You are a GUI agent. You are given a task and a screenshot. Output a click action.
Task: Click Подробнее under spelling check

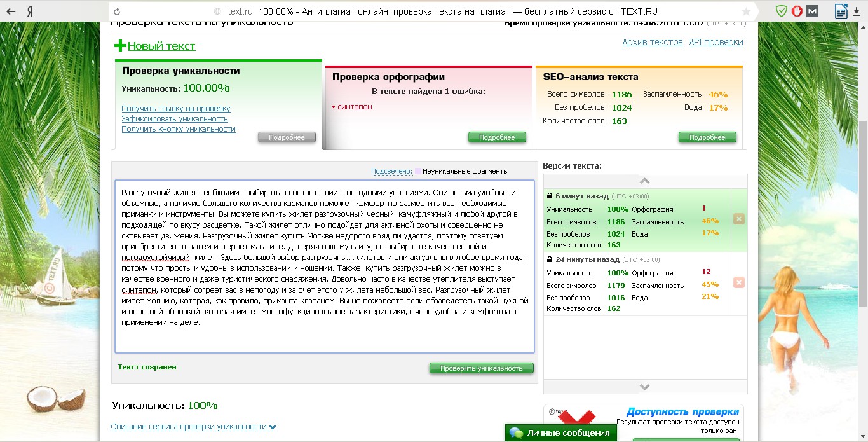click(x=497, y=137)
